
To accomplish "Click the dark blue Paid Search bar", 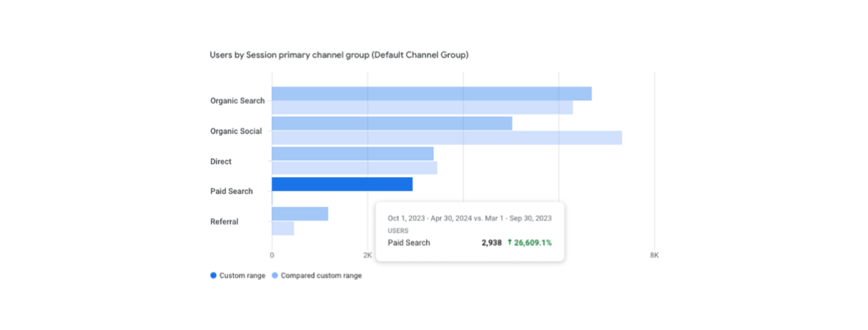I will 342,184.
